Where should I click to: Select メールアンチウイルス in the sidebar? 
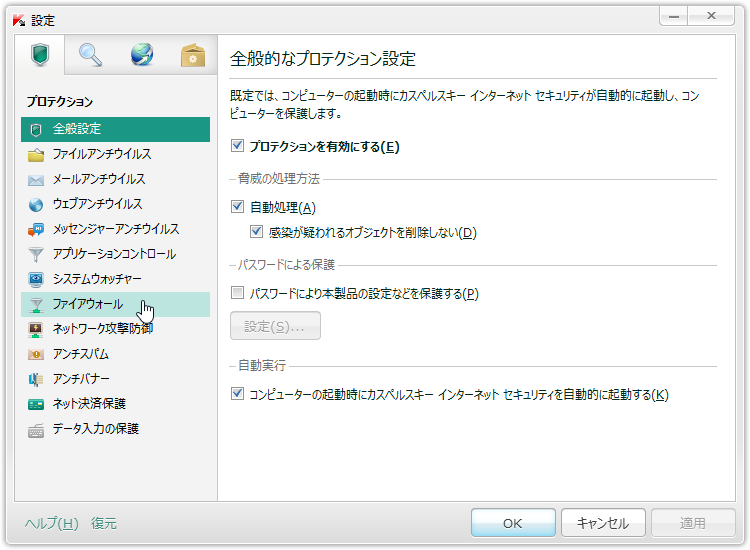115,179
